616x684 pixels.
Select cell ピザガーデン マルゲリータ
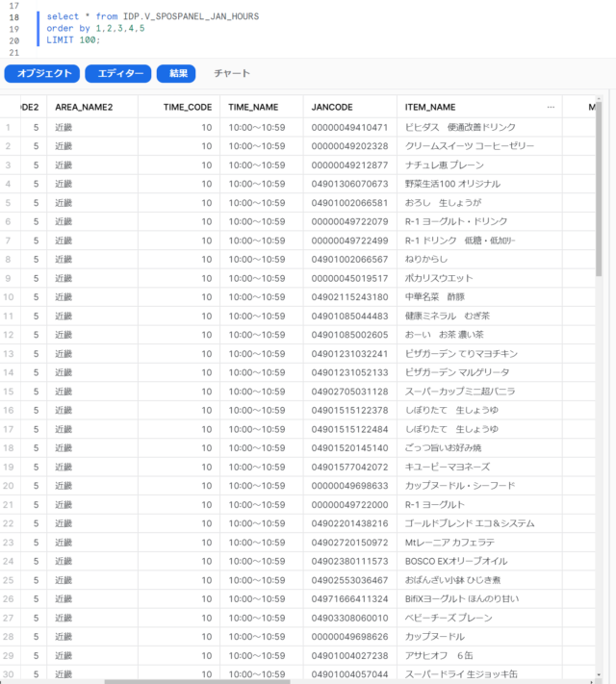(x=479, y=372)
